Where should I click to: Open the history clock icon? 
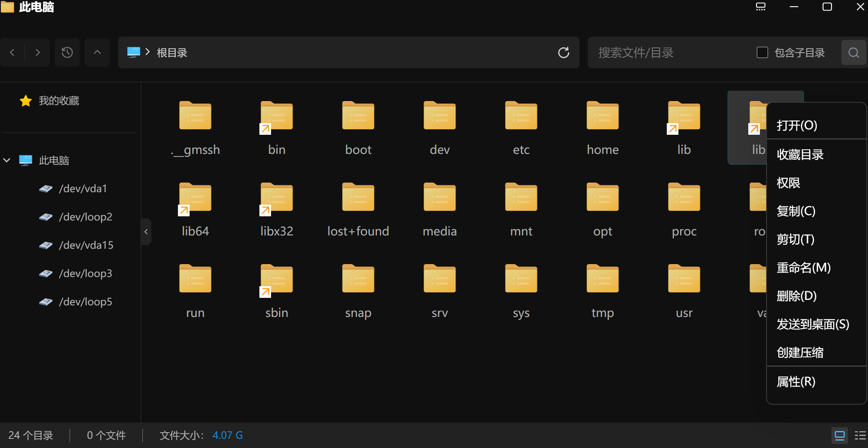tap(67, 53)
